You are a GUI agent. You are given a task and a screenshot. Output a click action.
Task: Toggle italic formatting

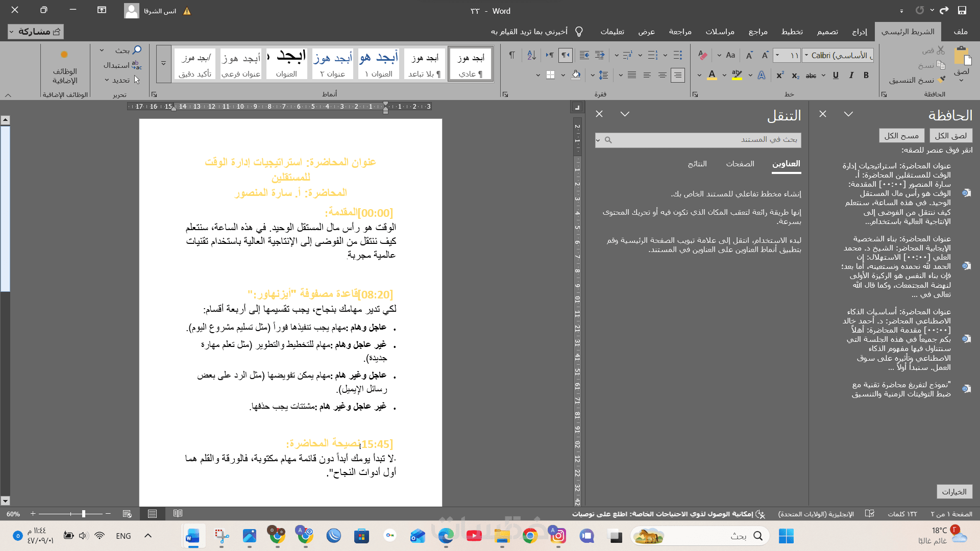click(851, 76)
